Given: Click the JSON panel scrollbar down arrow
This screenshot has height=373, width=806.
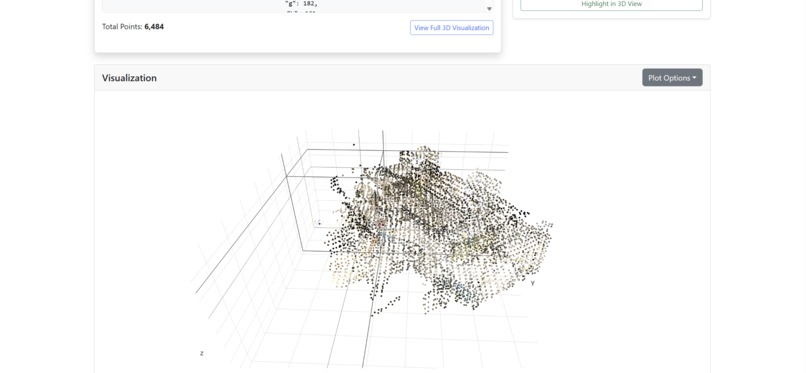Looking at the screenshot, I should point(489,8).
